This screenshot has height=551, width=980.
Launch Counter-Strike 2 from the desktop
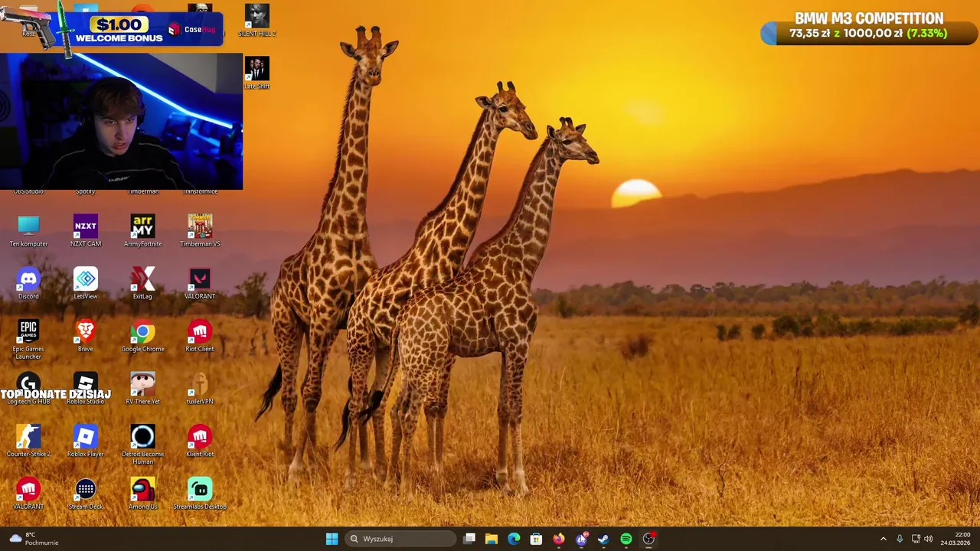pos(28,442)
